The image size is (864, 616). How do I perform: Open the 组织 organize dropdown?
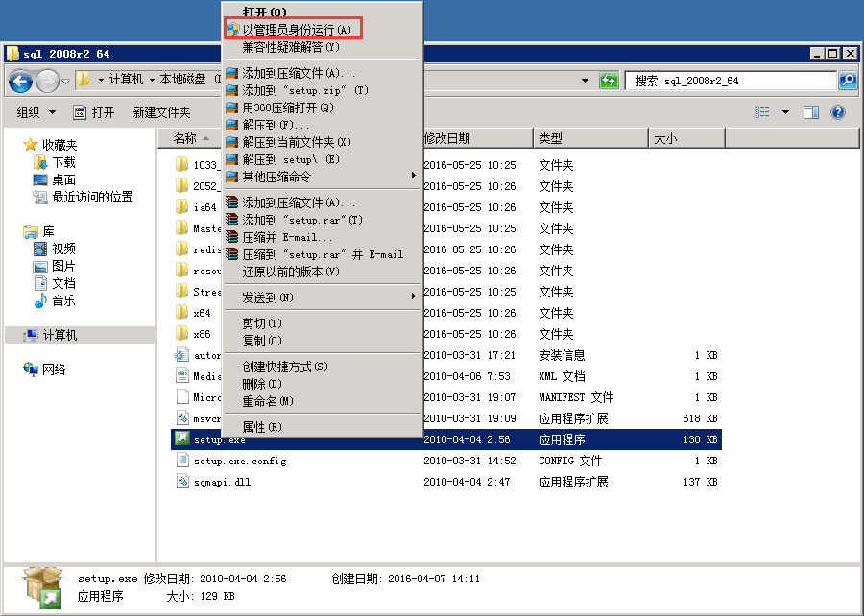[36, 113]
